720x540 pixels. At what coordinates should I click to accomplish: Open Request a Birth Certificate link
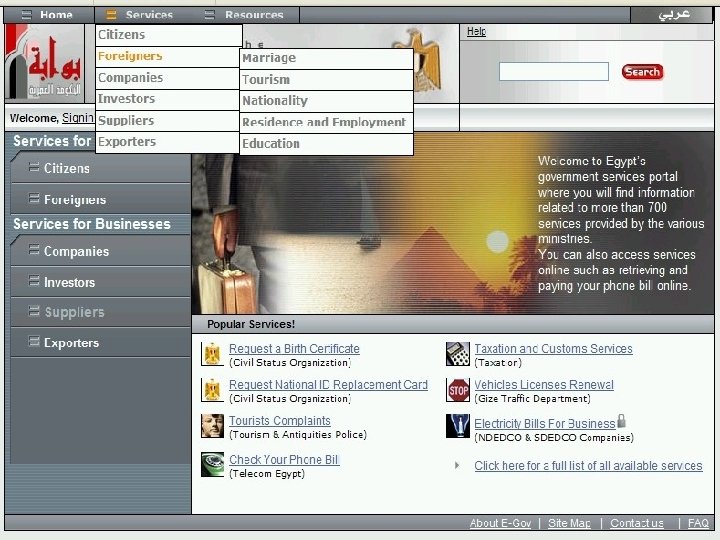point(294,349)
